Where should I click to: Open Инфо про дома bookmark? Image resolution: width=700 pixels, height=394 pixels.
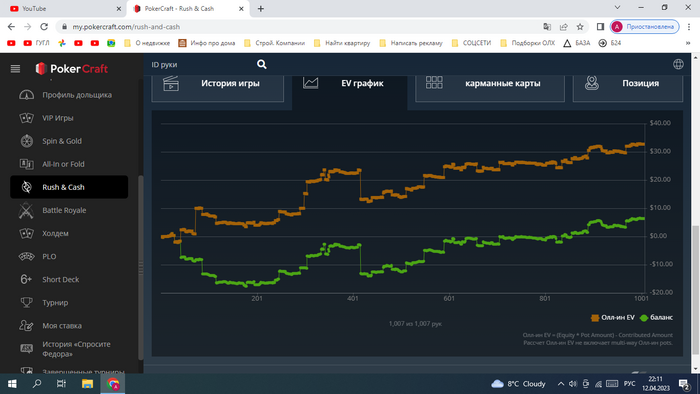(207, 43)
